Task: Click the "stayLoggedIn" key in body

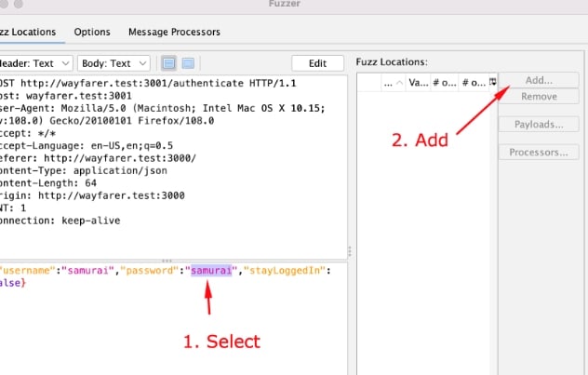Action: [x=285, y=271]
